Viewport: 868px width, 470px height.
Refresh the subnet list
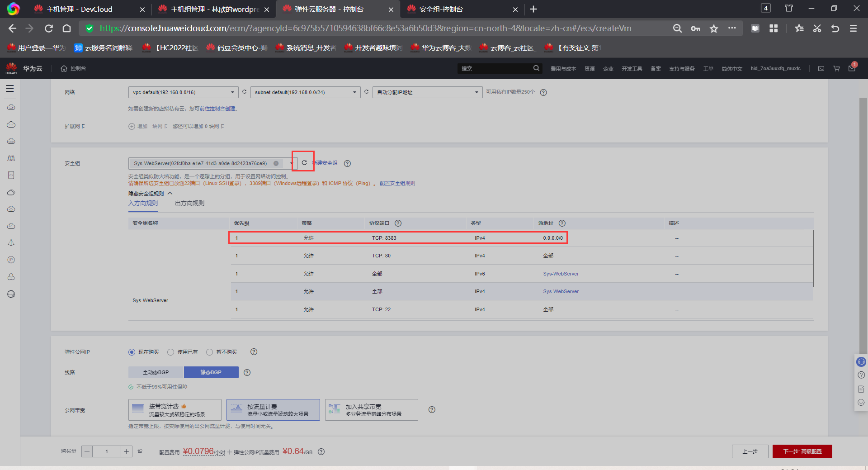(x=366, y=92)
